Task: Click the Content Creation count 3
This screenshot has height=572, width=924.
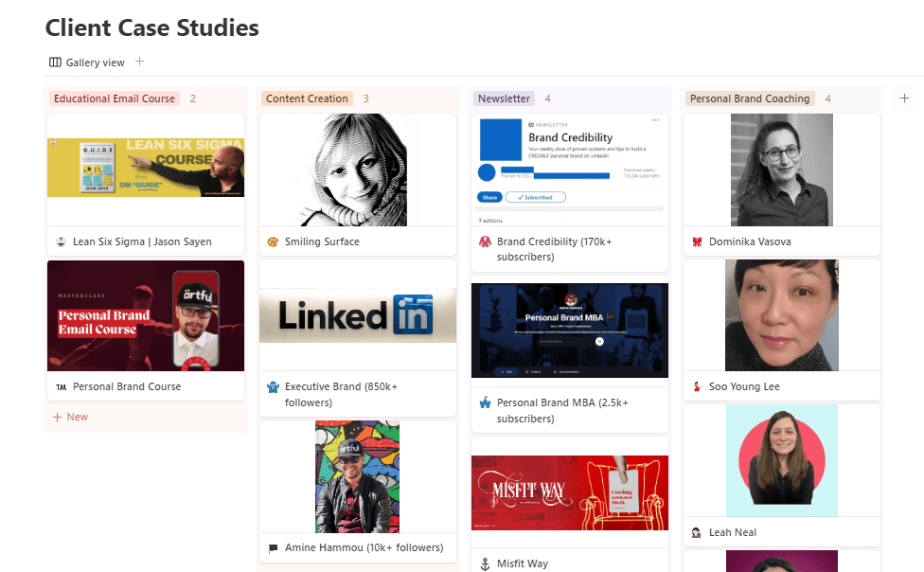Action: click(x=366, y=98)
